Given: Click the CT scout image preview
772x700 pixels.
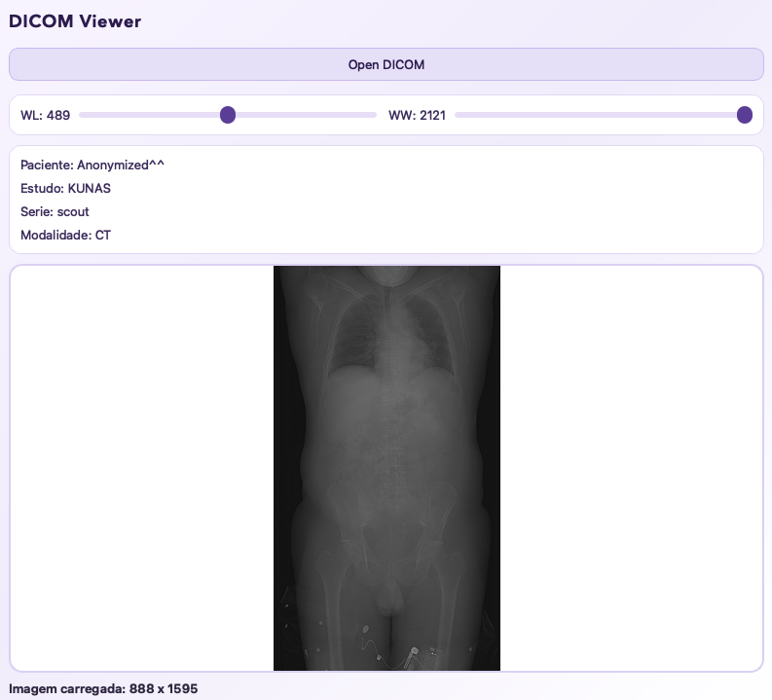Looking at the screenshot, I should coord(387,468).
